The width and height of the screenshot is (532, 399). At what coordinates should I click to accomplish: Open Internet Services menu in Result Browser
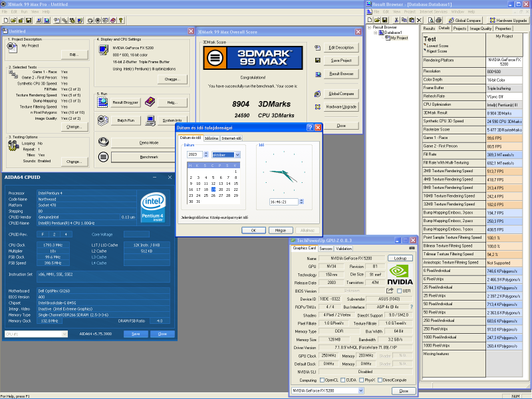tap(434, 11)
